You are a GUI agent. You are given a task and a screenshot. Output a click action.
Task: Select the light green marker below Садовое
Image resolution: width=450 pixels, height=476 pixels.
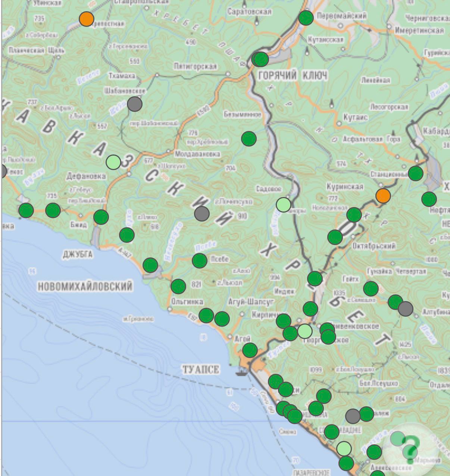284,205
